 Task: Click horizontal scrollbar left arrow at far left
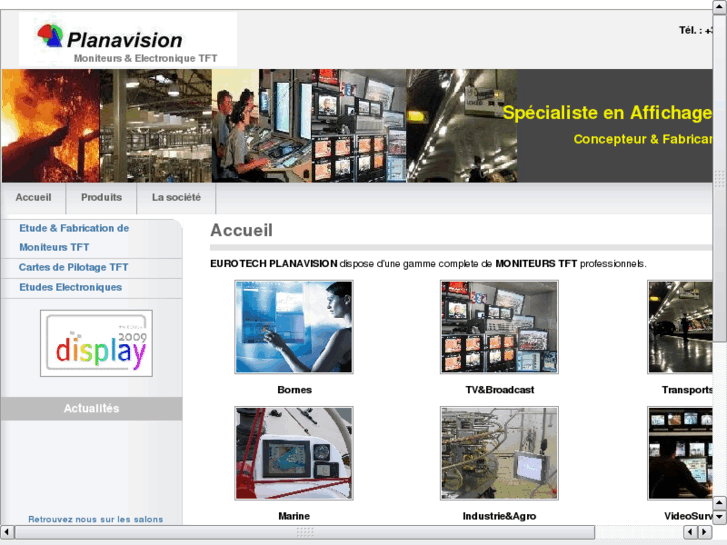point(6,532)
